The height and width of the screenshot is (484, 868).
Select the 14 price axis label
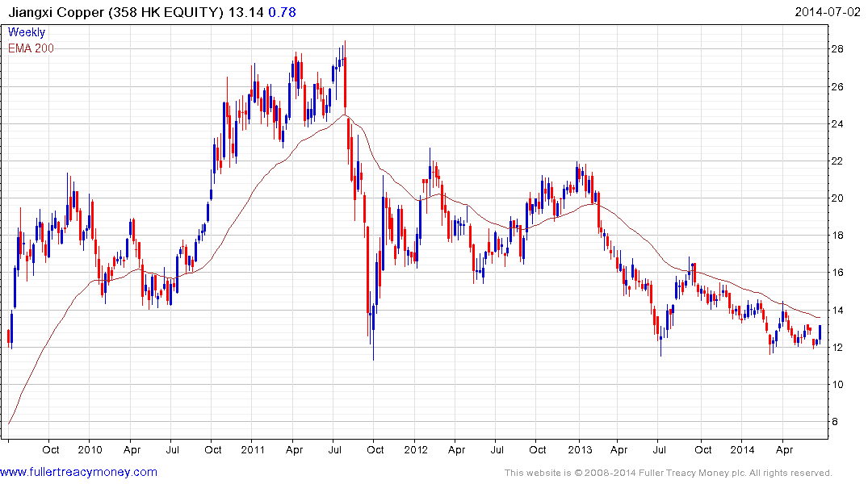[x=837, y=311]
